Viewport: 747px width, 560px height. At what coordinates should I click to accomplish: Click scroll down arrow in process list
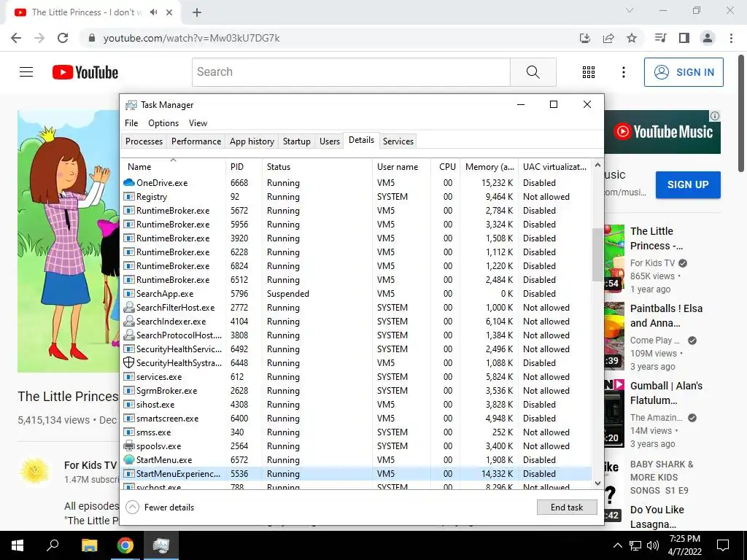pyautogui.click(x=598, y=483)
